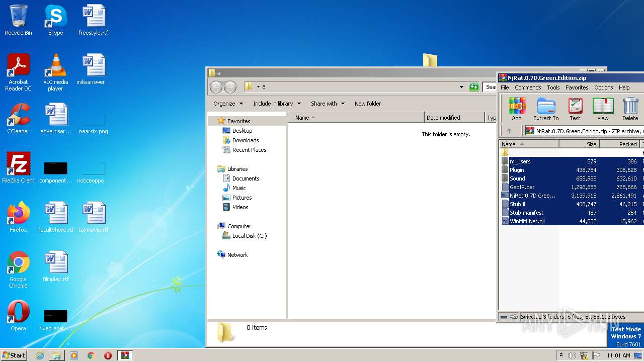Click the back button in Explorer window

click(x=216, y=87)
